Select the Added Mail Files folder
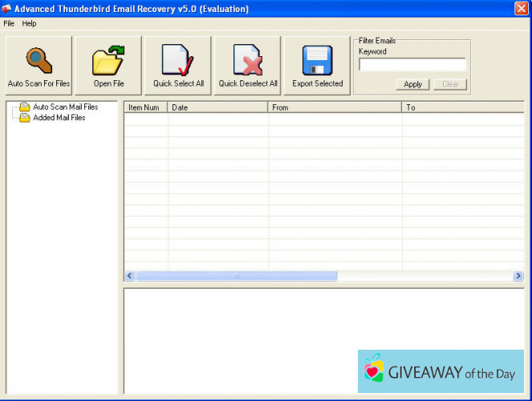 click(59, 118)
